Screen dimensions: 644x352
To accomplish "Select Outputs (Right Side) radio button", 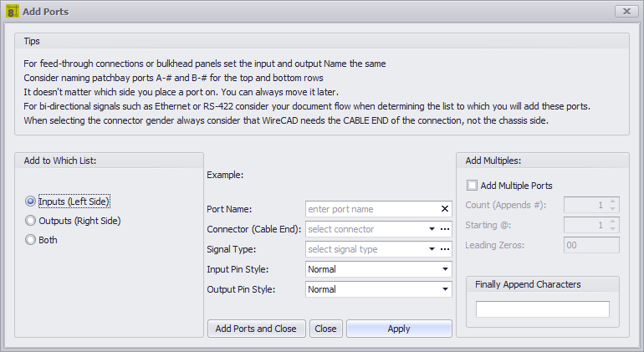I will [x=30, y=221].
